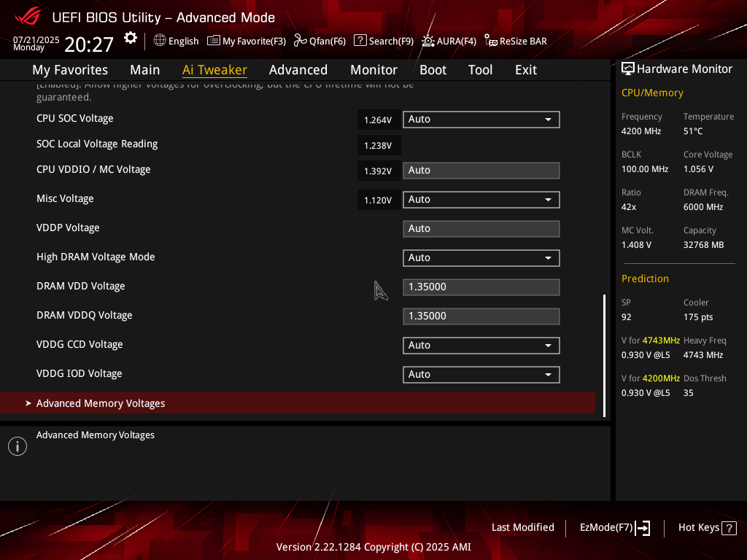Switch to the My Favorites tab
747x560 pixels.
70,70
